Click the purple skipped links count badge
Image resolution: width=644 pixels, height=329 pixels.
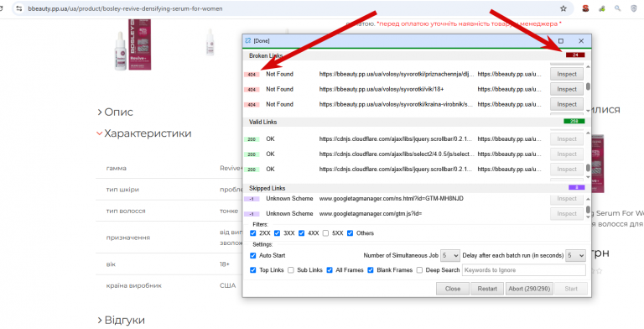[x=577, y=187]
